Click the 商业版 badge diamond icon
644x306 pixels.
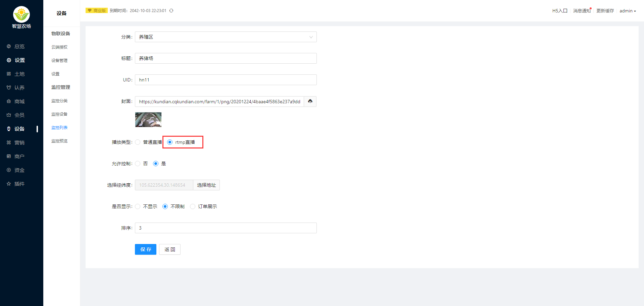tap(90, 11)
